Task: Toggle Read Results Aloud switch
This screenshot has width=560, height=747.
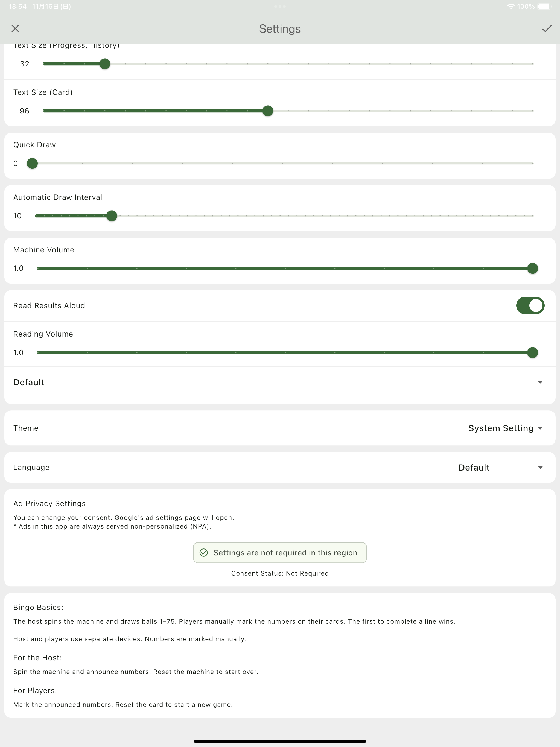Action: tap(530, 305)
